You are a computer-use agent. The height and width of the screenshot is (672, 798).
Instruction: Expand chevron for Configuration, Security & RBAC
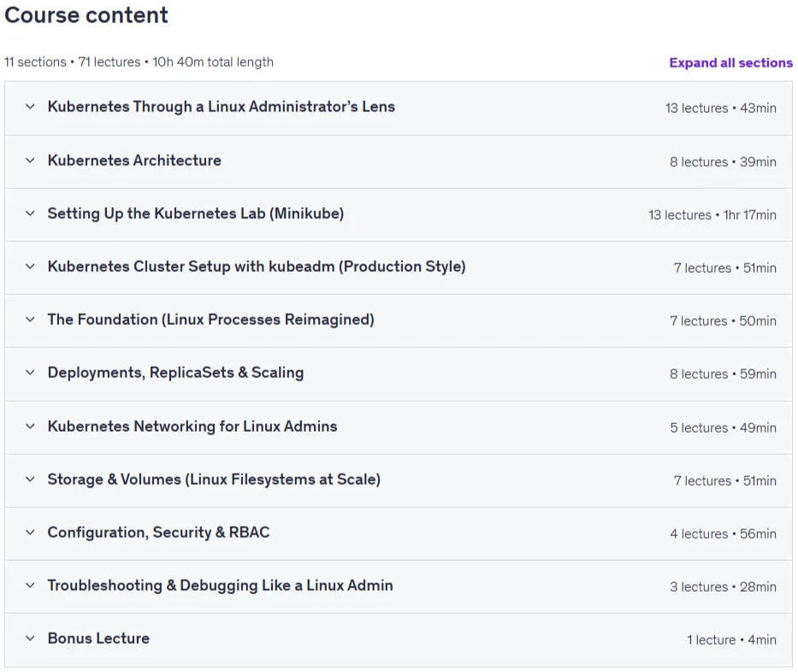click(30, 533)
